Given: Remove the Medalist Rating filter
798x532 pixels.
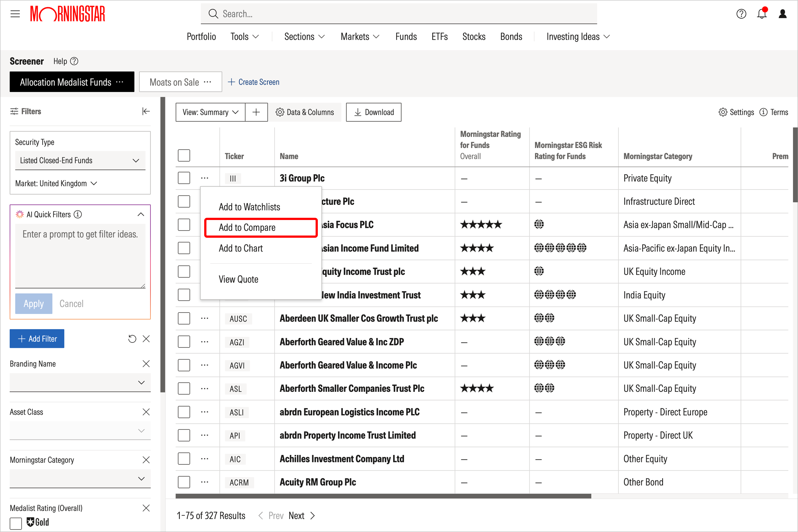Looking at the screenshot, I should click(x=146, y=508).
